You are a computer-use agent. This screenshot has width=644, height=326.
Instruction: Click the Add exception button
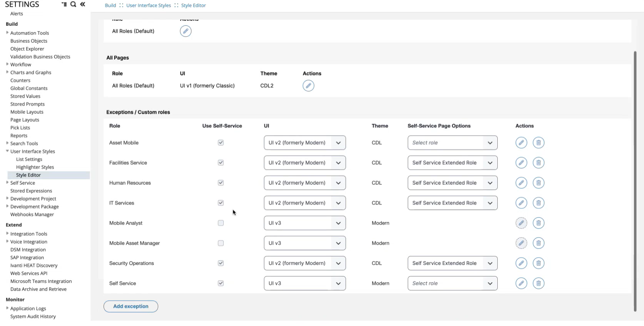[130, 306]
